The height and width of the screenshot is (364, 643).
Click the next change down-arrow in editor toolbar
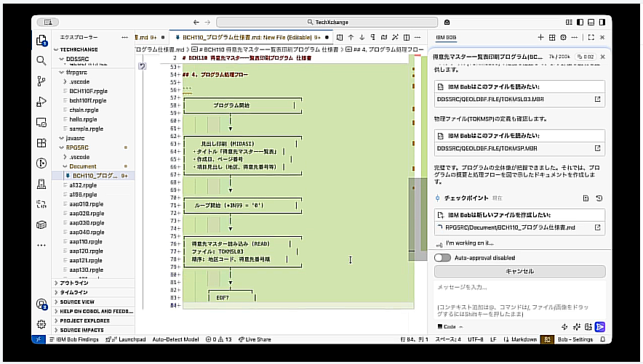tap(362, 37)
